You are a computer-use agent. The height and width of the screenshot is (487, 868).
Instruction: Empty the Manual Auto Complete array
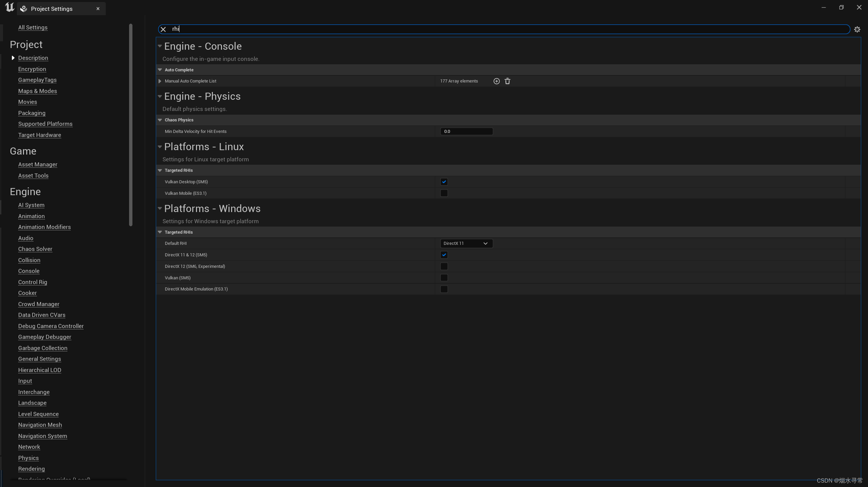click(507, 81)
